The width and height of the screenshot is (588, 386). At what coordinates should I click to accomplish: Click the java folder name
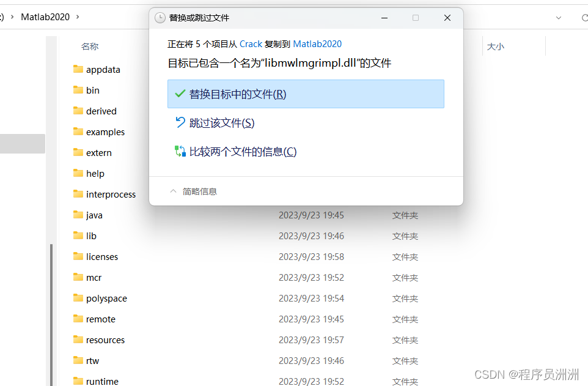click(94, 215)
